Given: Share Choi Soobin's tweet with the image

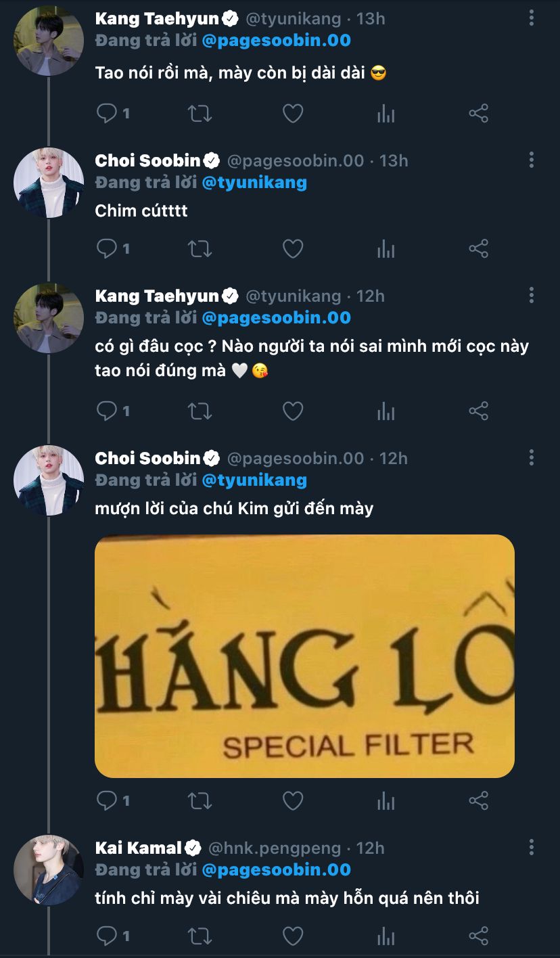Looking at the screenshot, I should 478,801.
